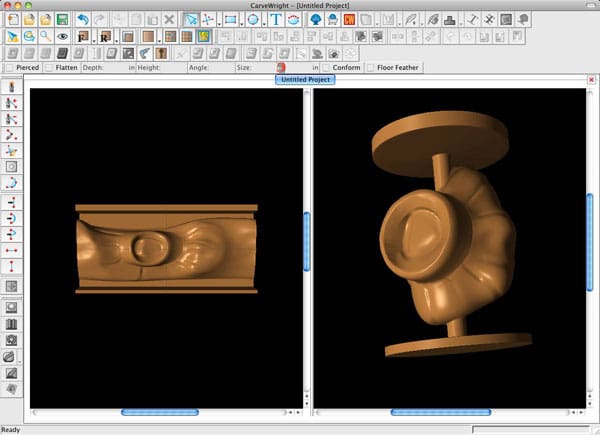The image size is (600, 435).
Task: Toggle the eye view icon
Action: (62, 37)
